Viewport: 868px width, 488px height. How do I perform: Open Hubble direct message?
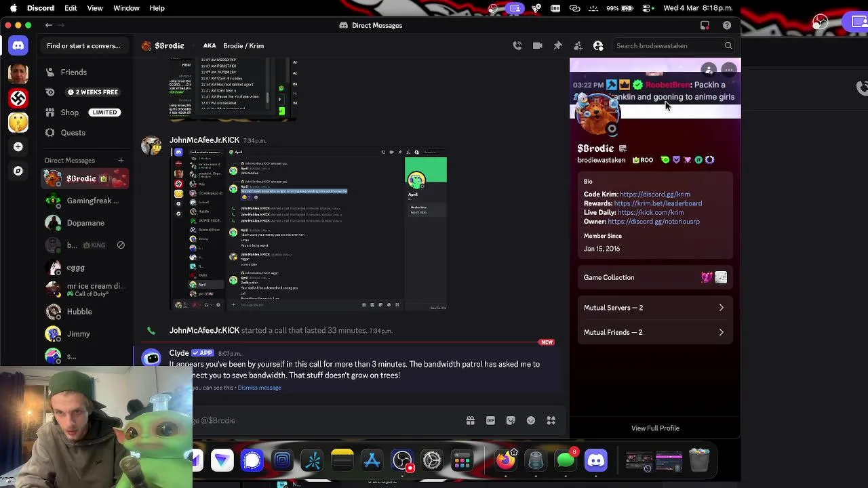coord(85,312)
